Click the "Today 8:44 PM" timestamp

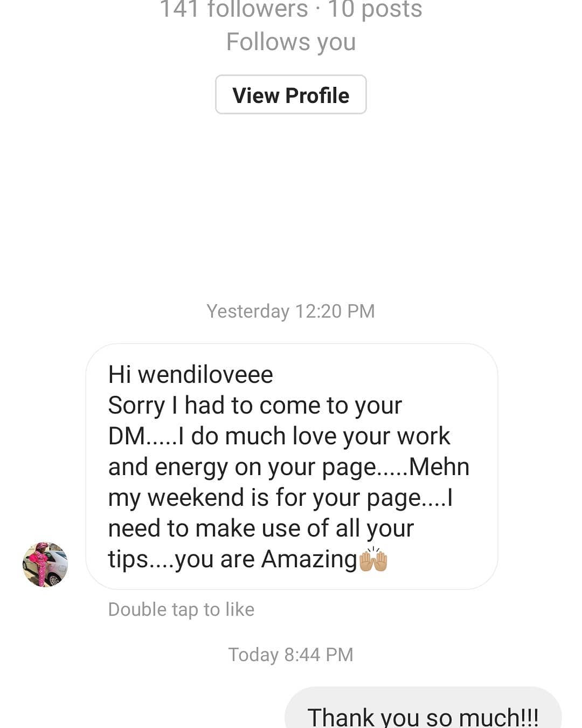click(290, 655)
